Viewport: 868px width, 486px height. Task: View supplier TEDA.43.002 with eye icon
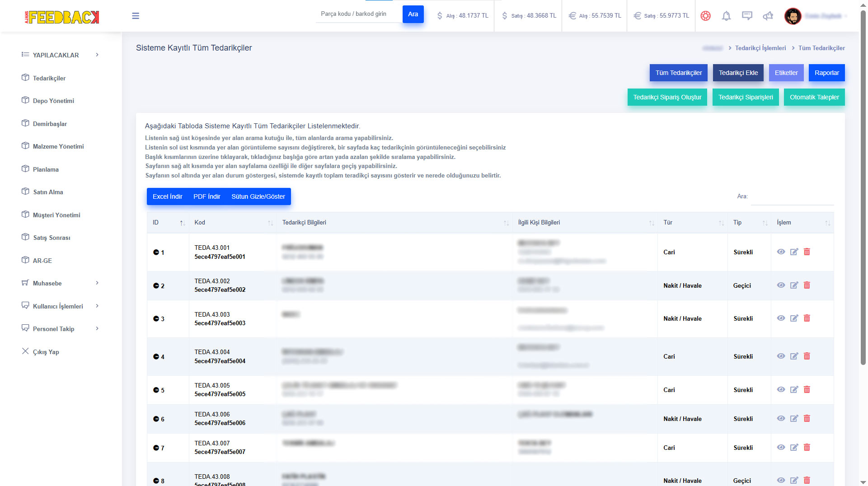pyautogui.click(x=781, y=285)
